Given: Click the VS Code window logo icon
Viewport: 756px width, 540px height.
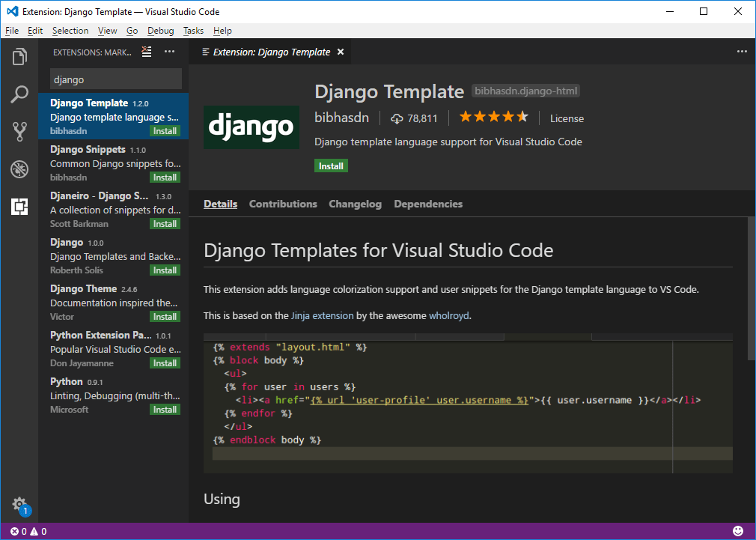Looking at the screenshot, I should point(12,11).
